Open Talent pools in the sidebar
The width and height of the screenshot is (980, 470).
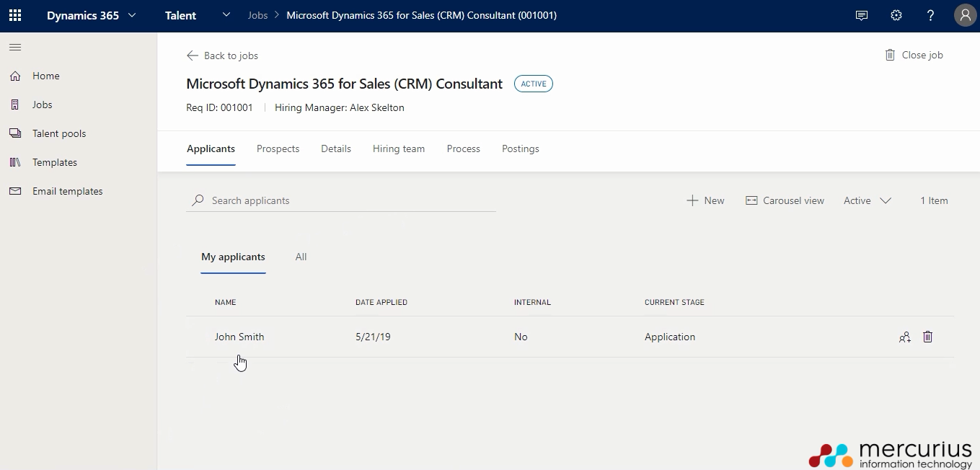pyautogui.click(x=59, y=133)
